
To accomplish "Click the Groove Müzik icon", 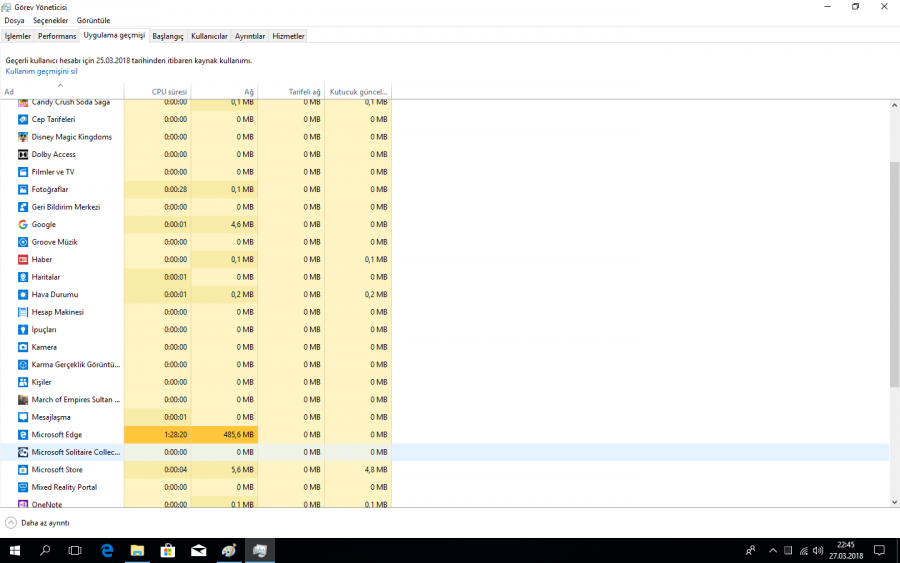I will [x=23, y=242].
